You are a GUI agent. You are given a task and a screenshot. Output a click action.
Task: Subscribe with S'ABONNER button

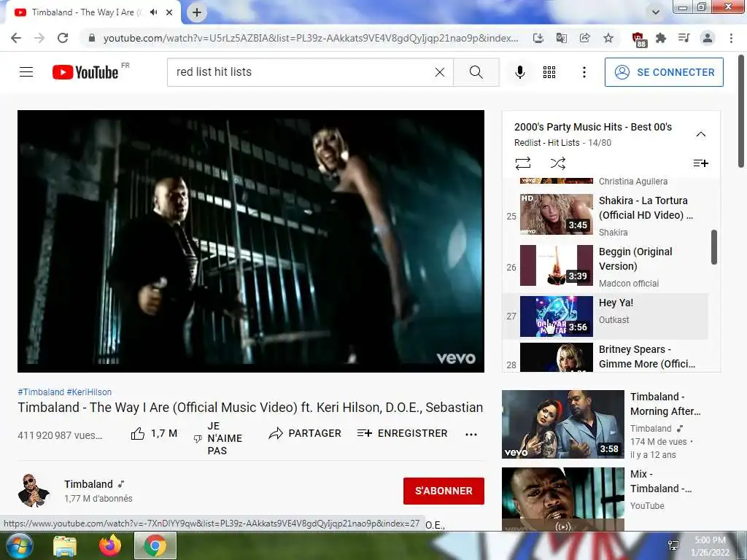tap(444, 491)
